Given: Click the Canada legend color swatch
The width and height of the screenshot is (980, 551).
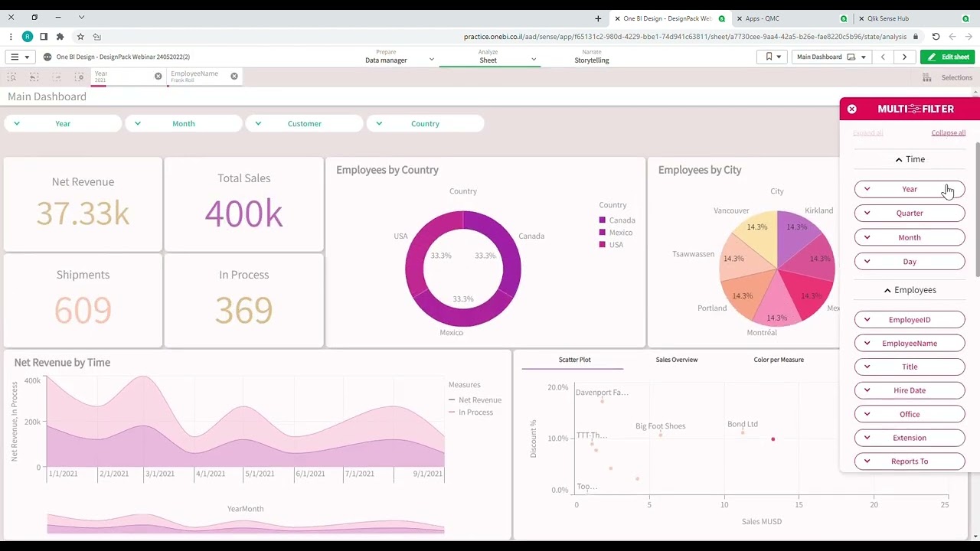Looking at the screenshot, I should pos(603,220).
